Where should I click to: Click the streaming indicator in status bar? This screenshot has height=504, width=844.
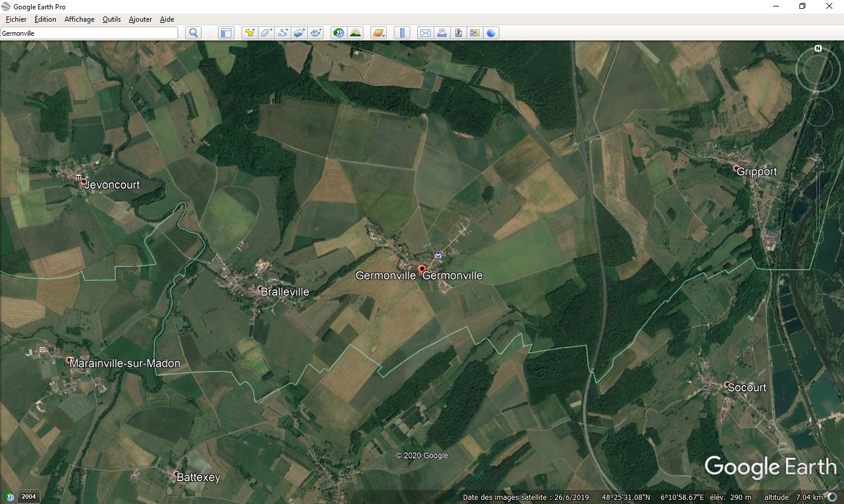(833, 497)
